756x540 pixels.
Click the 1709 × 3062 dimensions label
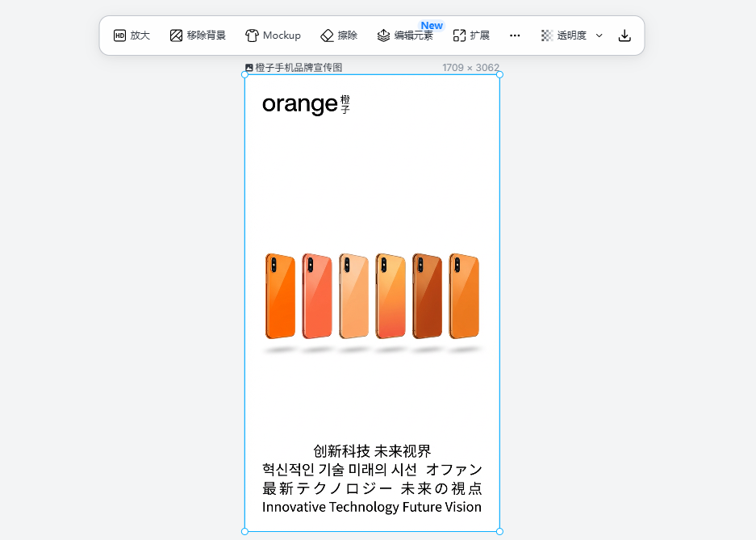(x=470, y=68)
